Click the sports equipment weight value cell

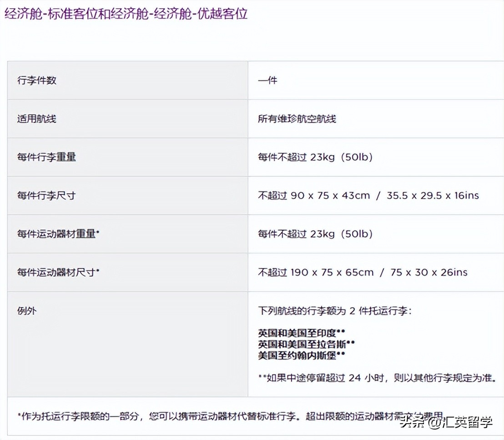(x=313, y=234)
